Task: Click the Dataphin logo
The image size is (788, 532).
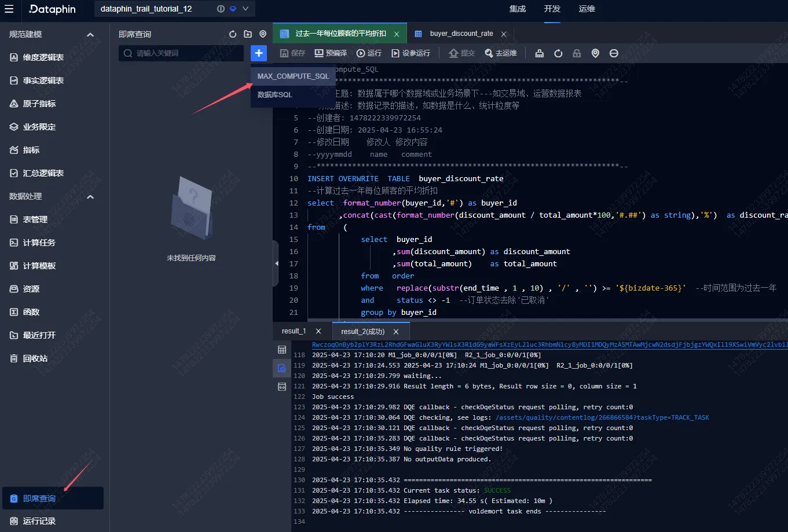Action: [x=52, y=9]
